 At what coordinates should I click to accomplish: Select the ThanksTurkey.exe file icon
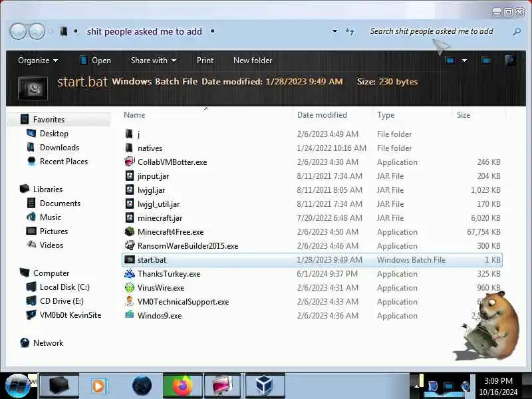click(x=129, y=273)
